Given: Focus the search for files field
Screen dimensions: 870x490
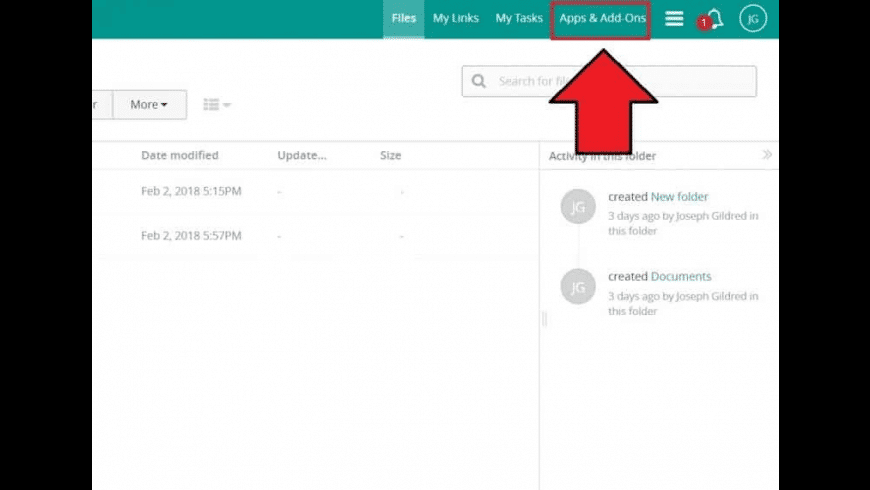Looking at the screenshot, I should pos(609,81).
